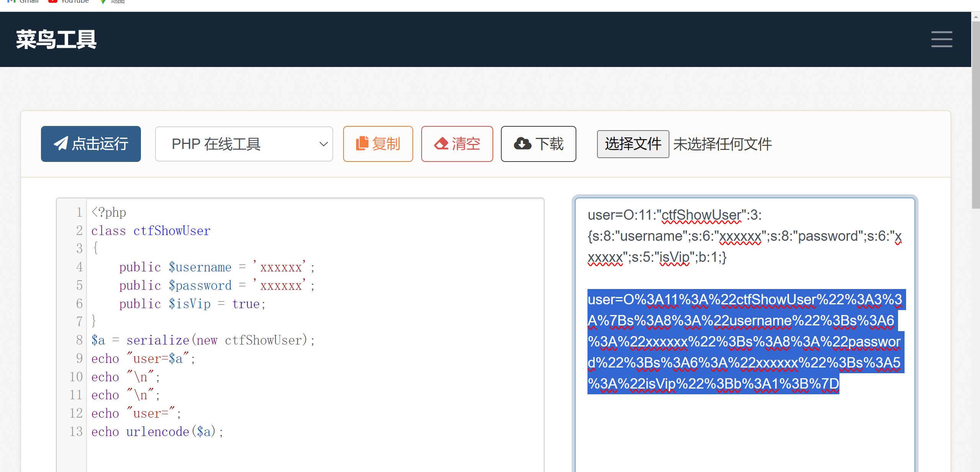The width and height of the screenshot is (980, 472).
Task: Click code line 6 with isVip declaration
Action: click(x=191, y=304)
